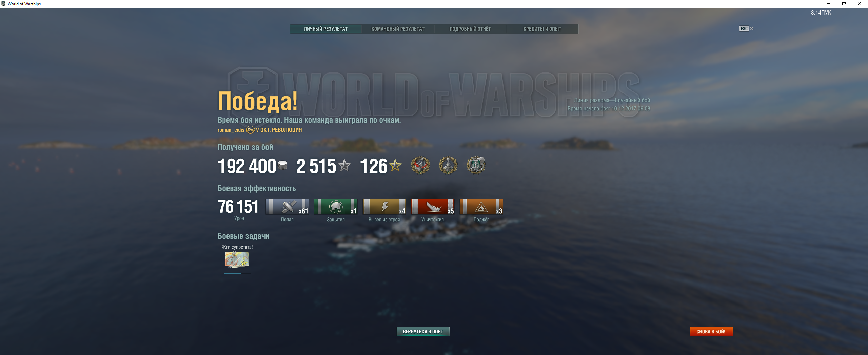
Task: Open the Командный результат tab
Action: [x=398, y=29]
